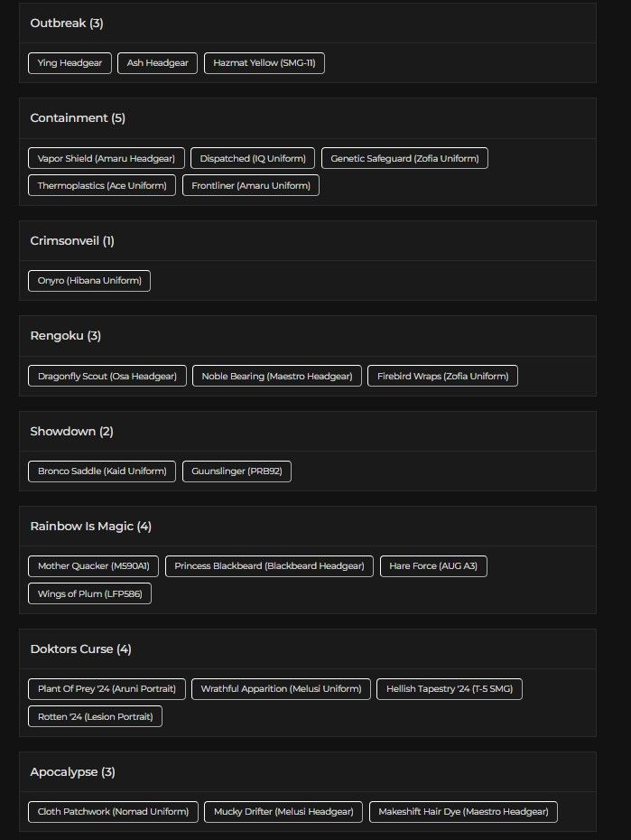Click Wrathful Apparition (Melusi Uniform) tag
This screenshot has height=840, width=631.
[281, 689]
